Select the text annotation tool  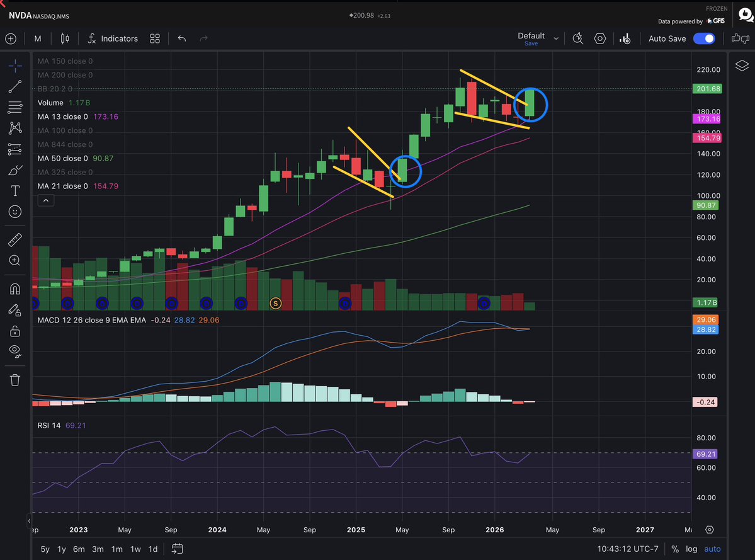coord(15,191)
